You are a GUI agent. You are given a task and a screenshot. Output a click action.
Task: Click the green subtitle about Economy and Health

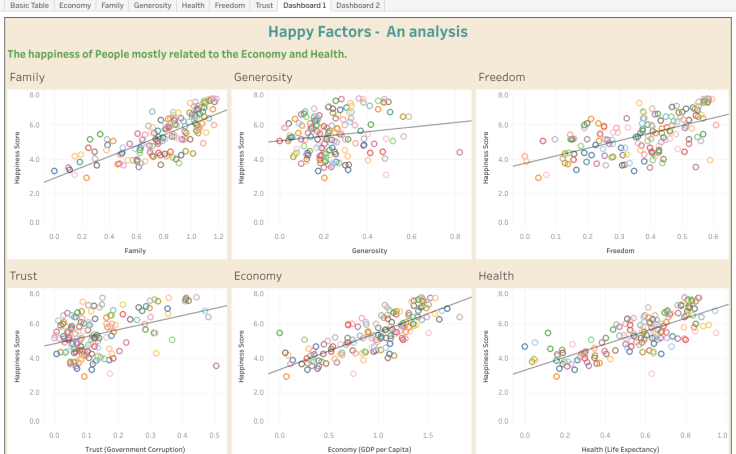pos(177,54)
